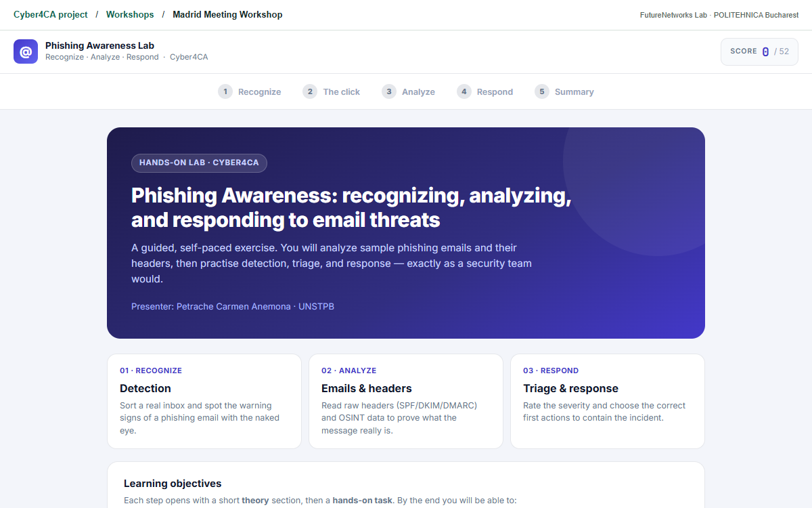Click the Read raw headers SPF/DKIM/DMARC text
This screenshot has width=812, height=508.
(399, 418)
